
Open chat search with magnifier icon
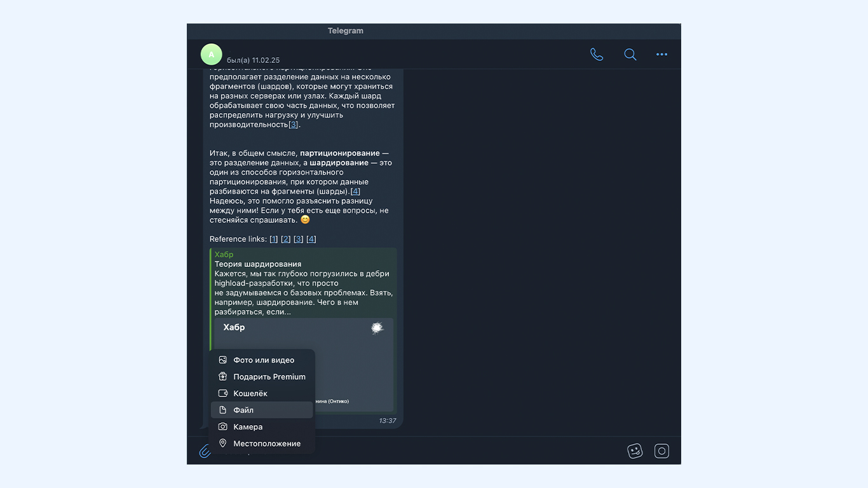(x=630, y=55)
